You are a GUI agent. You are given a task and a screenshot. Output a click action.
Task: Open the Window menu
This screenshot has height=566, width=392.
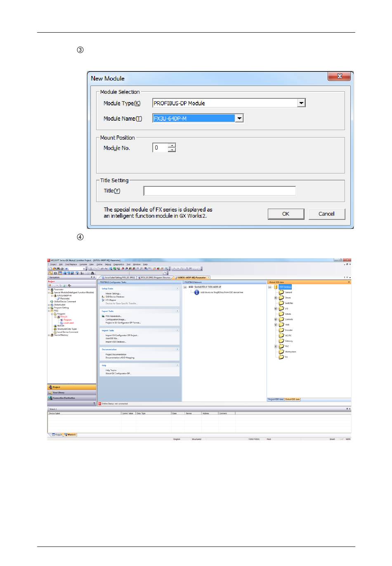pos(137,264)
